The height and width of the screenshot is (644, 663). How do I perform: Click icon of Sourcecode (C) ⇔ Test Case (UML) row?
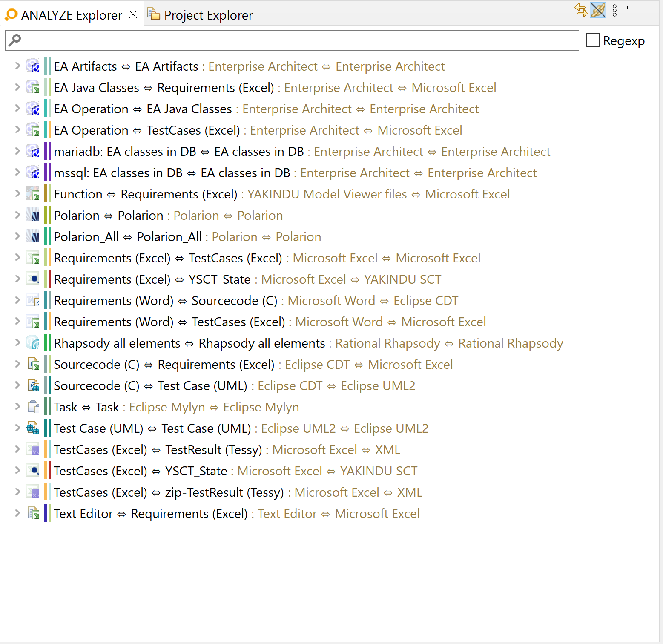click(x=33, y=385)
